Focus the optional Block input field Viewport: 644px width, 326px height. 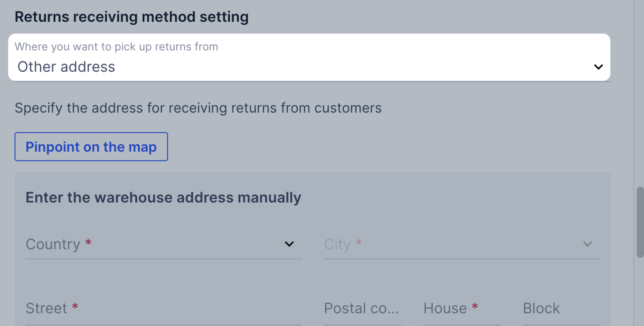561,309
